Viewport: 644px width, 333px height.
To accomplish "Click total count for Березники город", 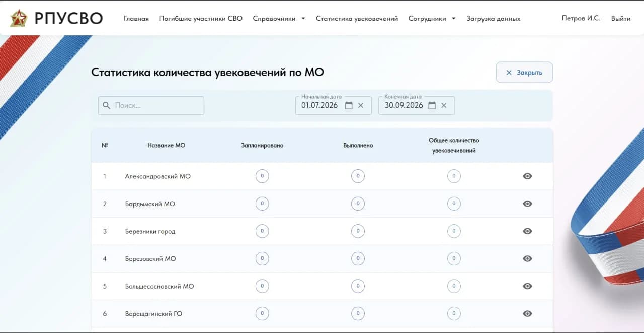I will (x=454, y=231).
